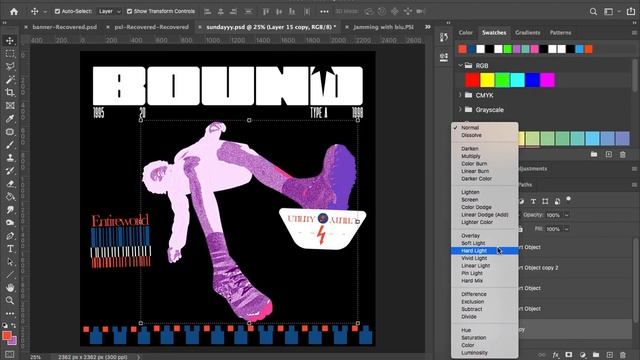Expand the Grayscale swatch folder
This screenshot has height=360, width=640.
point(460,109)
